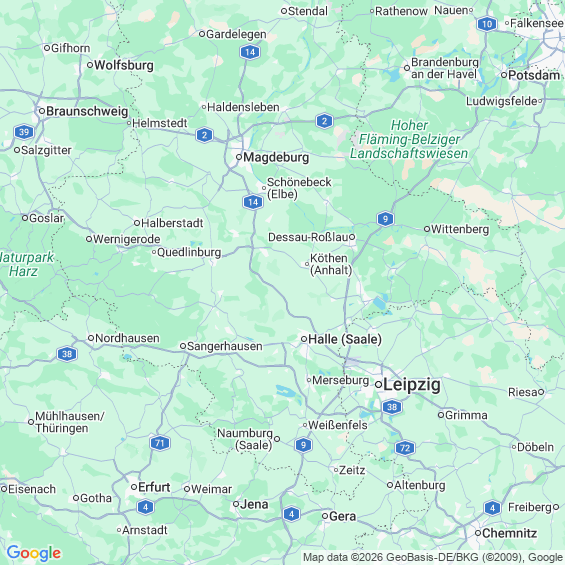This screenshot has width=565, height=565.
Task: Select the Potsdam city label
Action: click(x=534, y=75)
